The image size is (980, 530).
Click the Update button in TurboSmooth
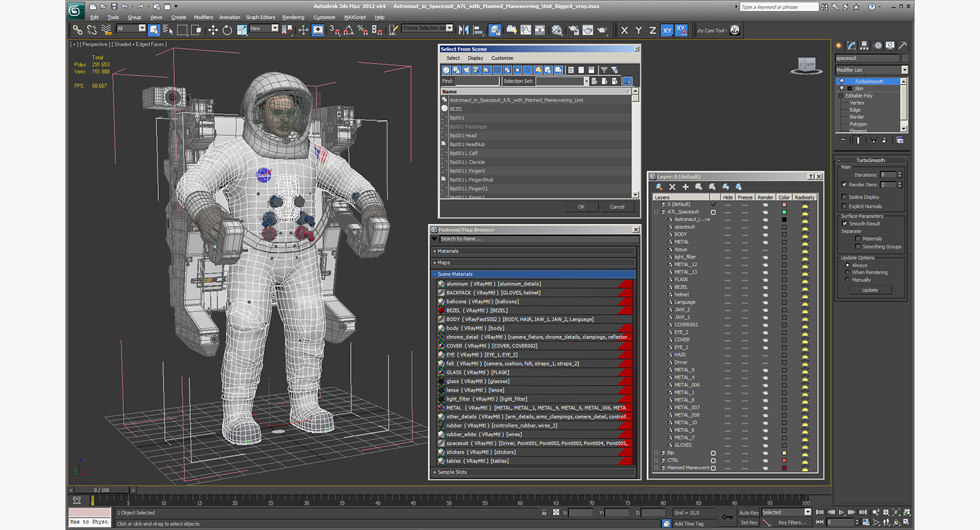pyautogui.click(x=870, y=290)
